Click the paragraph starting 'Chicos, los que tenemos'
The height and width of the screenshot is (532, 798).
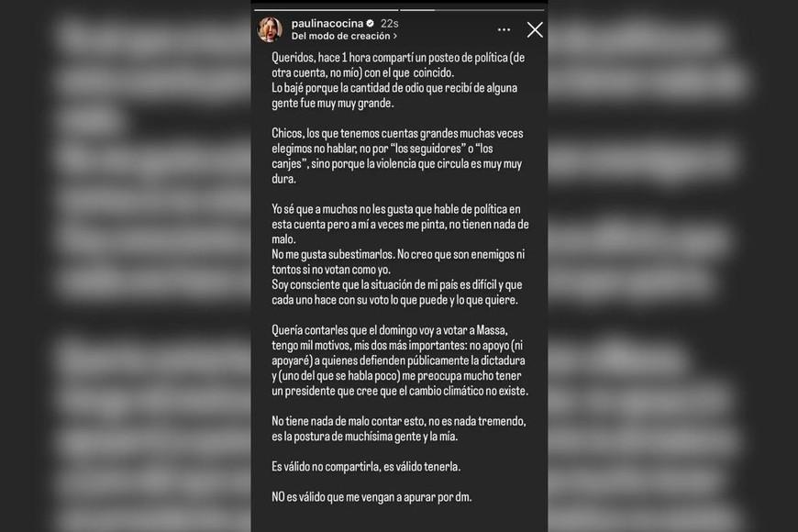tap(397, 156)
